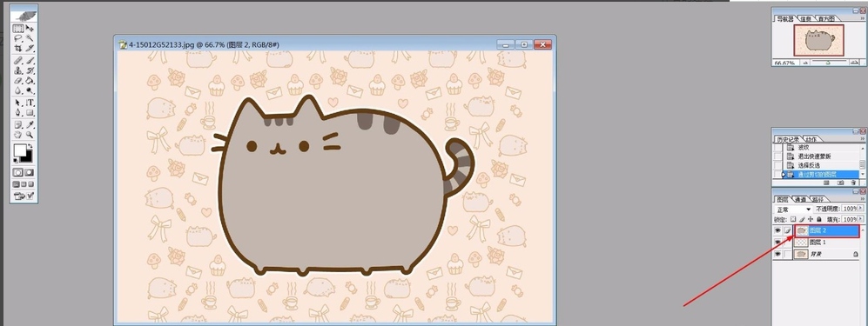Select the Hand tool
The image size is (868, 326).
point(18,134)
